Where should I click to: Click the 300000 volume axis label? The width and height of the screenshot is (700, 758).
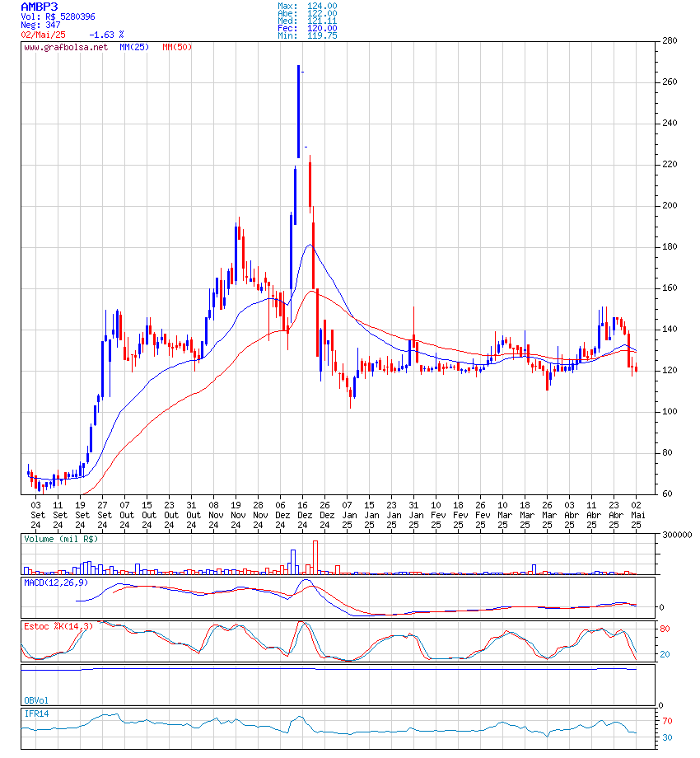[677, 536]
